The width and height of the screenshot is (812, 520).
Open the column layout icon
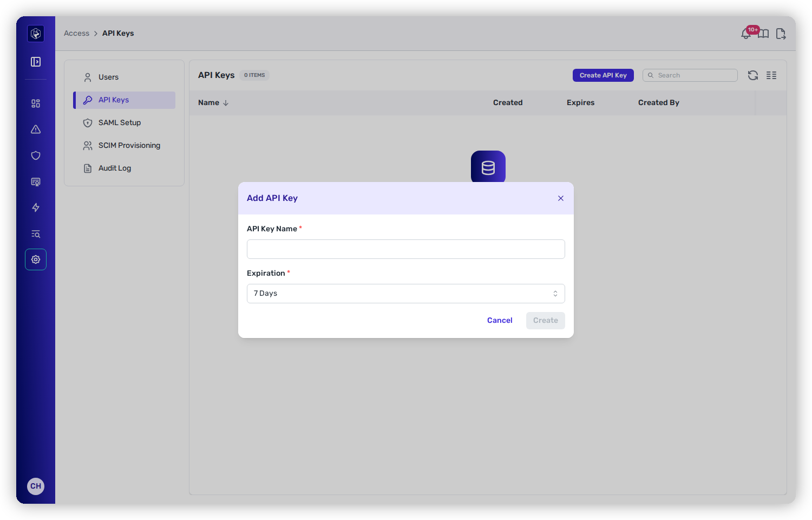(771, 75)
